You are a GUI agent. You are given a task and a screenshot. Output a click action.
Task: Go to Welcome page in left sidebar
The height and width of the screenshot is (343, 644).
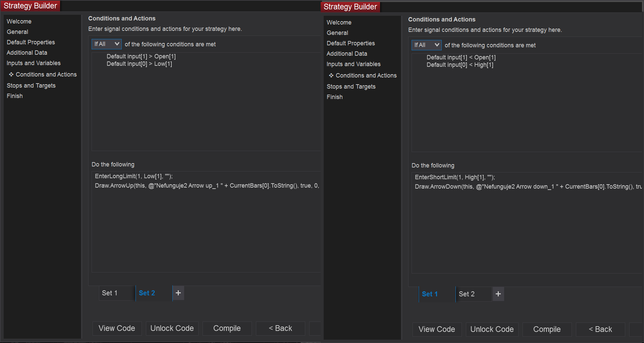(19, 21)
